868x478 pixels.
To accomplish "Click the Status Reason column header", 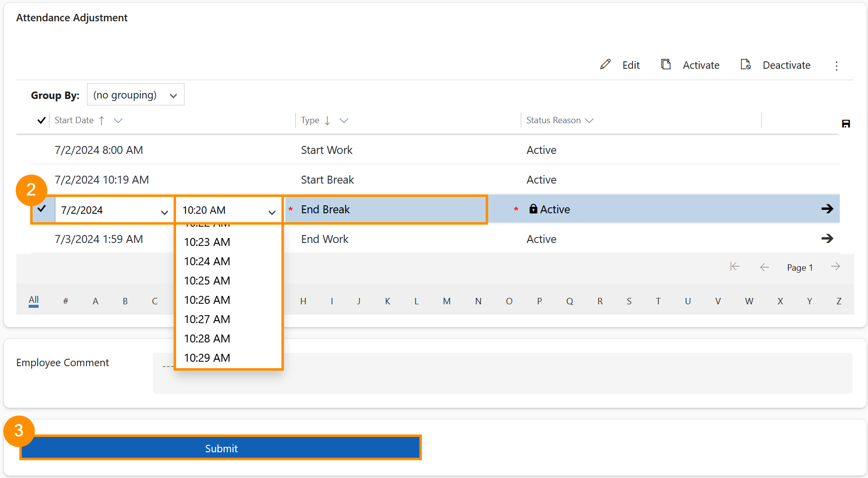I will (x=553, y=120).
